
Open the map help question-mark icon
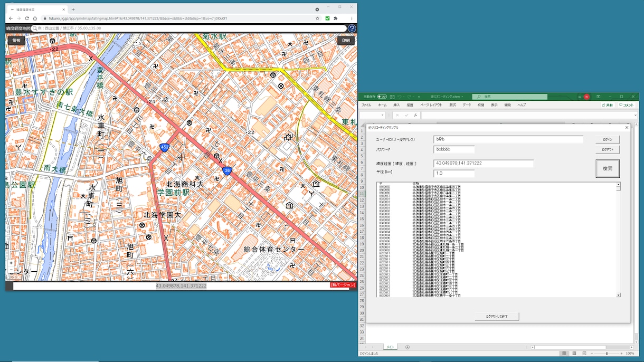[x=352, y=28]
